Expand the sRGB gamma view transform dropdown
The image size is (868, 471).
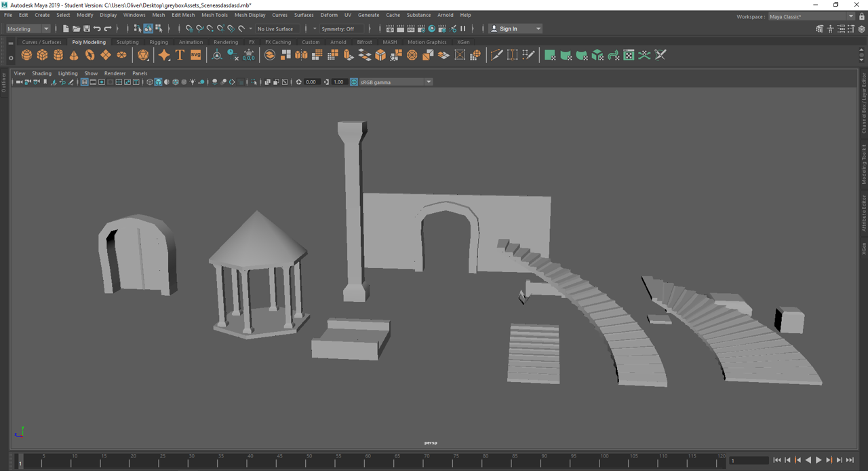(429, 82)
